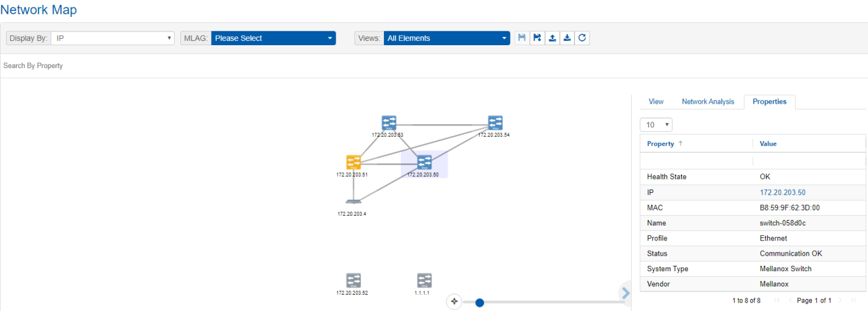Select switch node 172.20.203.54
Viewport: 868px width, 311px height.
click(x=495, y=123)
